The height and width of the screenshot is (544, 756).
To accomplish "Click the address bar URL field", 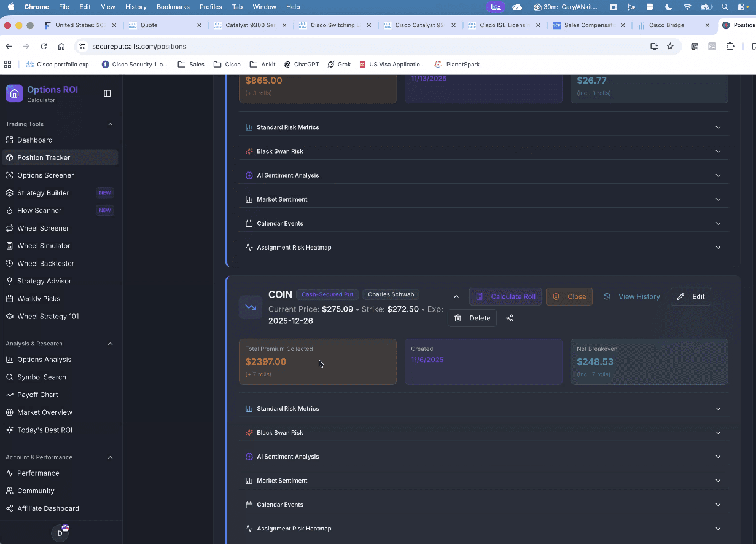I will tap(368, 46).
